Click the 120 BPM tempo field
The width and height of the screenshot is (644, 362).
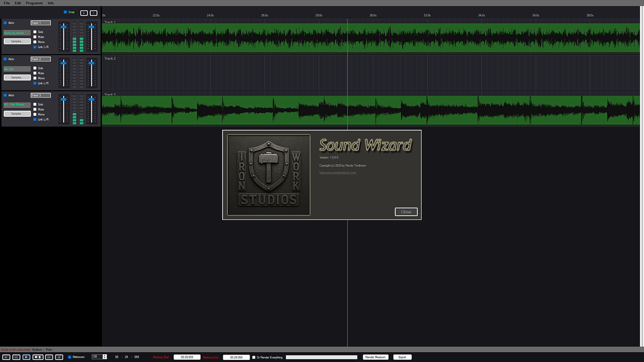[97, 357]
